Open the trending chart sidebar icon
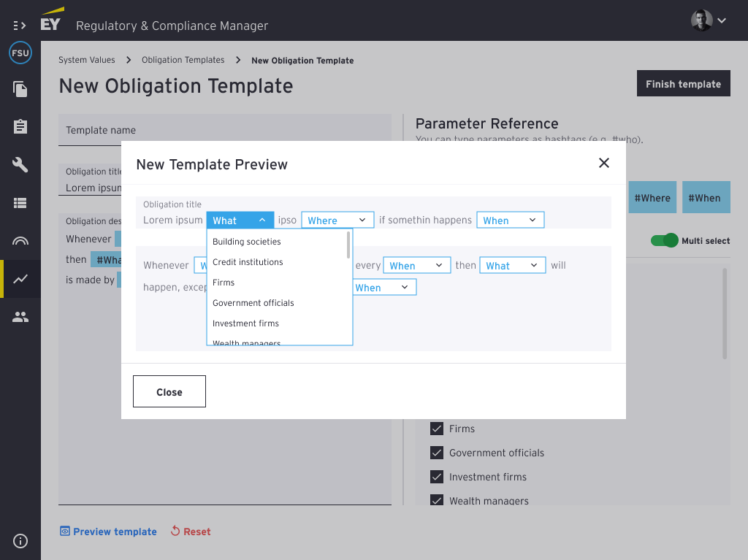This screenshot has height=560, width=748. tap(20, 279)
